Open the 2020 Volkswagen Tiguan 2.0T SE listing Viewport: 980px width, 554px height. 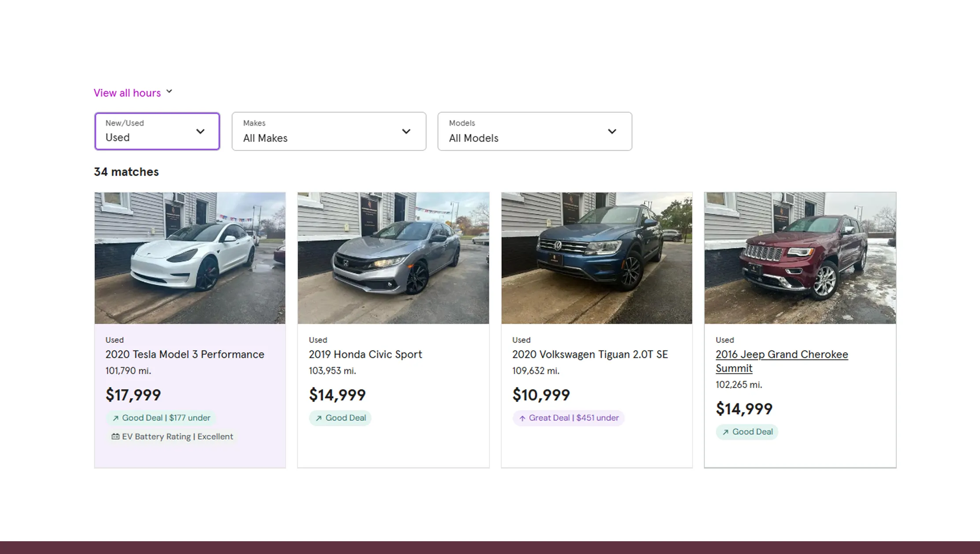(x=589, y=354)
